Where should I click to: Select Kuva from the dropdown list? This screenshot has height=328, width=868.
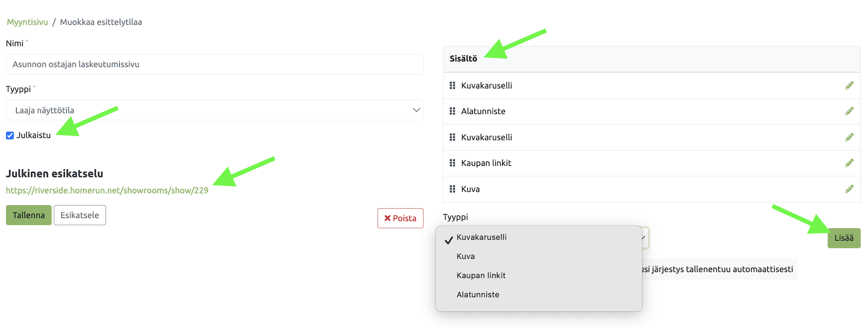point(465,256)
